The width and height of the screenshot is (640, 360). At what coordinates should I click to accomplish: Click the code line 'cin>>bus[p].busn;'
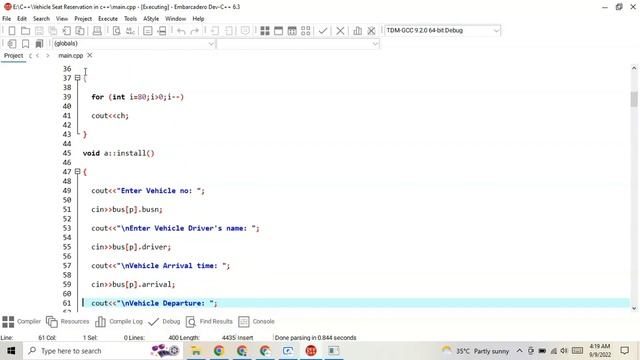(127, 210)
